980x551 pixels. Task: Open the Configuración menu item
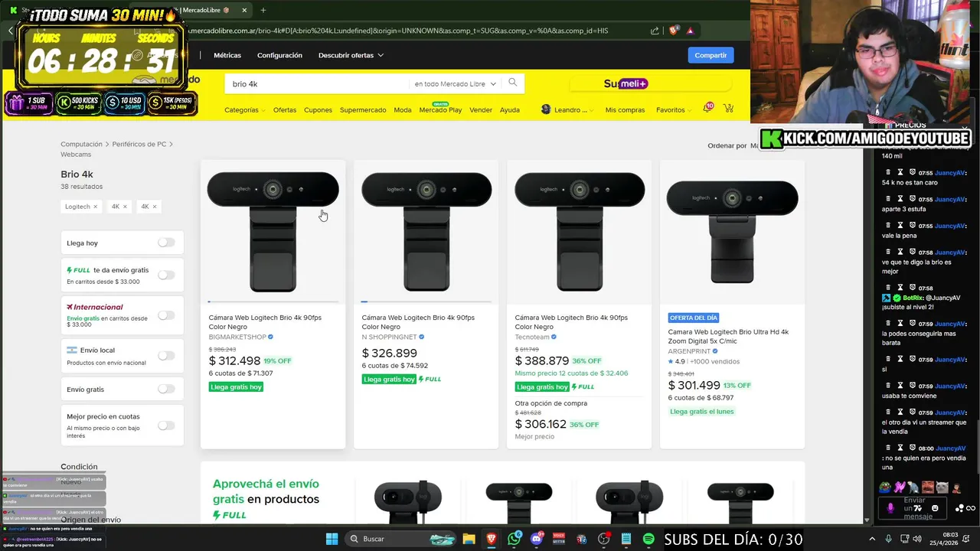pos(279,55)
